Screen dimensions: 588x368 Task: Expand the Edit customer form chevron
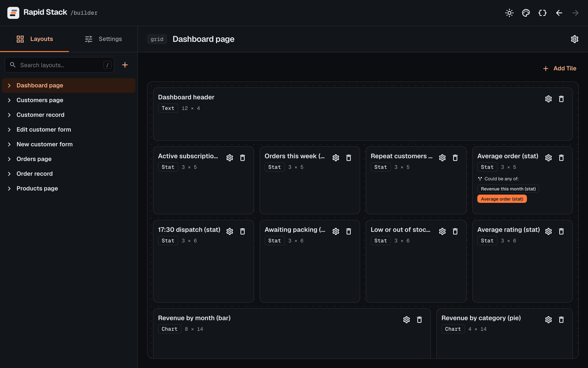click(9, 129)
